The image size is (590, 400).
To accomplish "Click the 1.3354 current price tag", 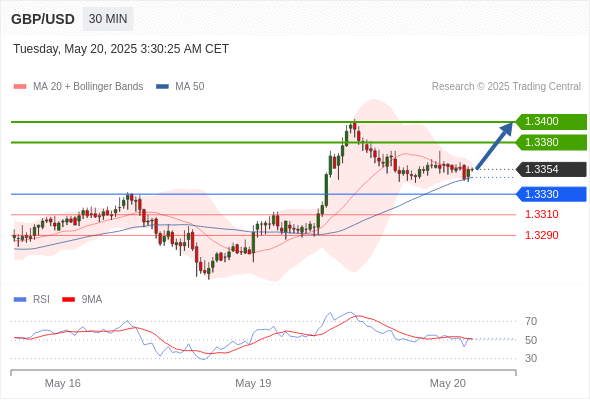I will click(551, 169).
